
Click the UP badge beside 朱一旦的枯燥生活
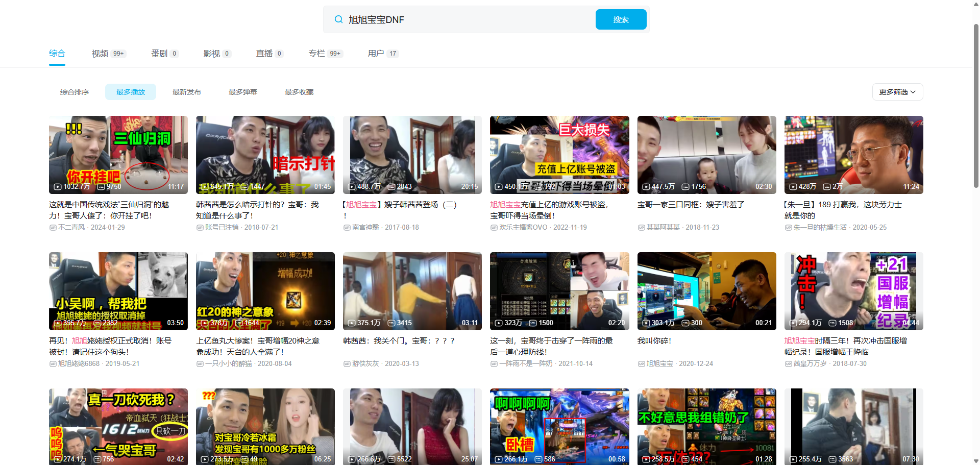[789, 228]
